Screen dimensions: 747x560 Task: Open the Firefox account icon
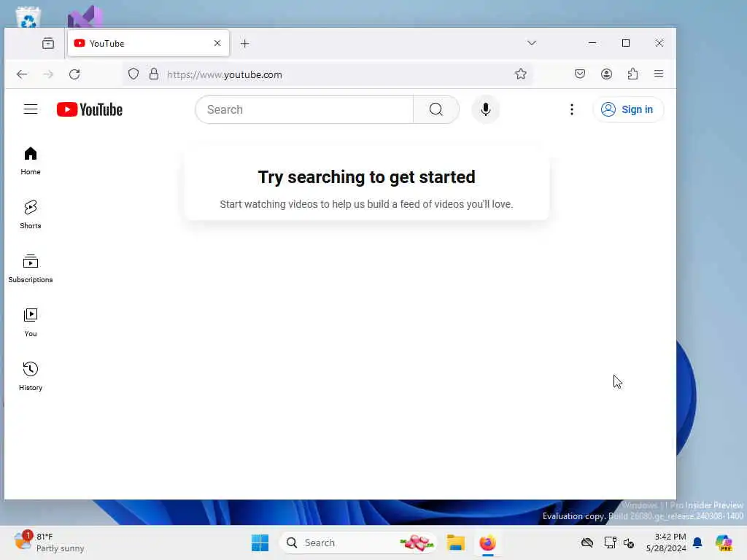(606, 74)
